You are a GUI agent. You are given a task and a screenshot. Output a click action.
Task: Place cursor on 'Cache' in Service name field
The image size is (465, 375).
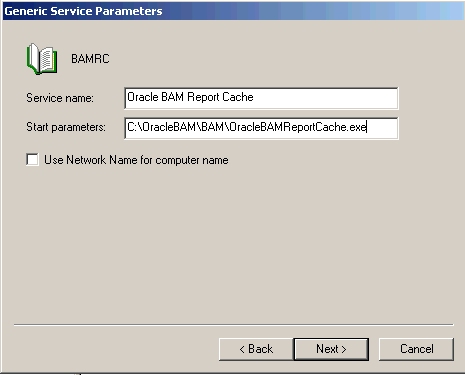[x=238, y=97]
